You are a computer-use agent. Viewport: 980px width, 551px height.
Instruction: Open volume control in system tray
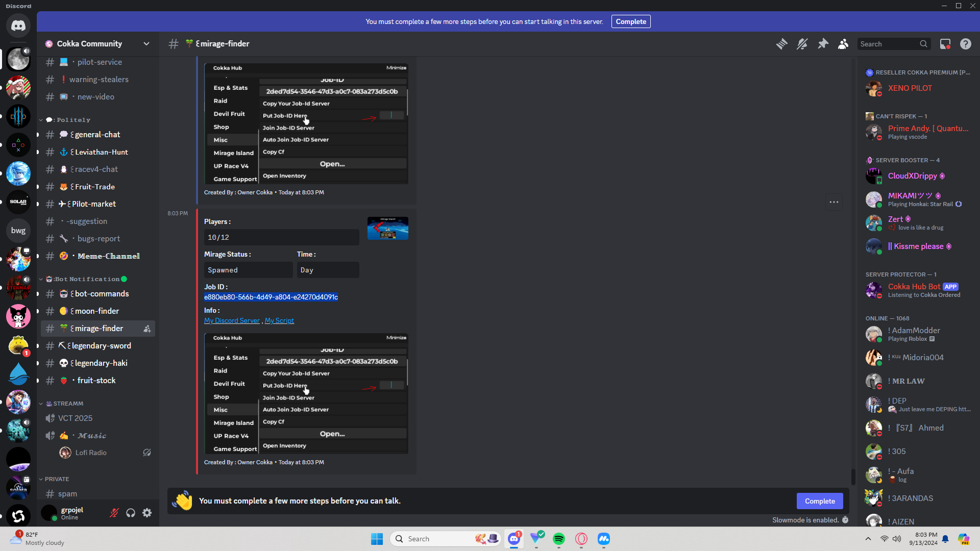(897, 539)
